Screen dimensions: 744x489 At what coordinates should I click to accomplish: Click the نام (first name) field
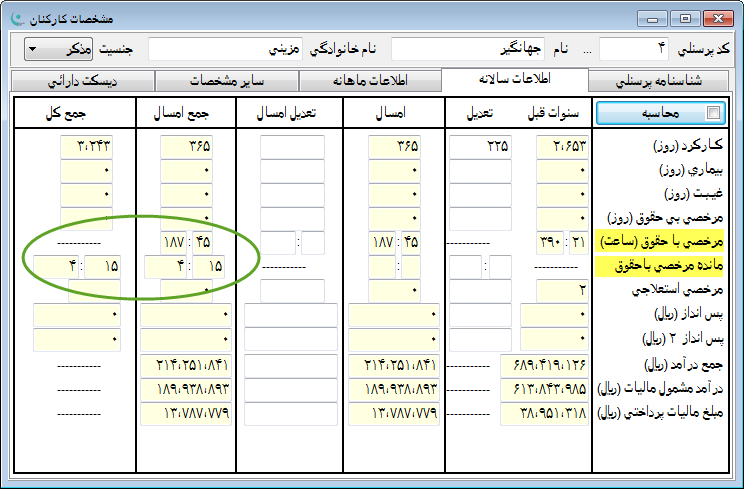456,49
